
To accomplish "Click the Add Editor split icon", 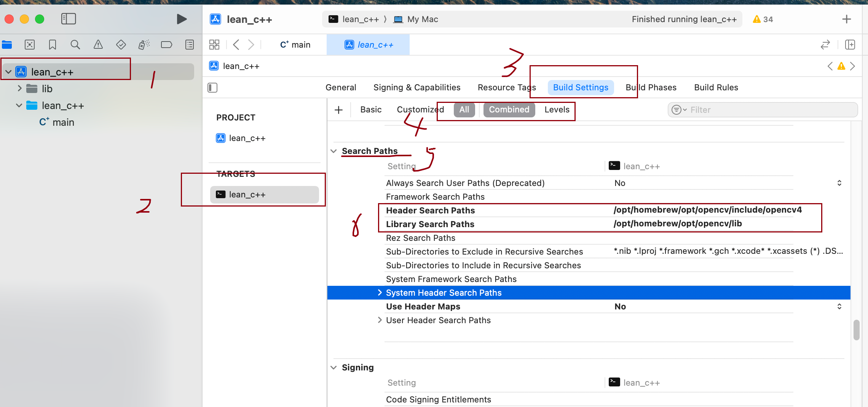I will [850, 45].
